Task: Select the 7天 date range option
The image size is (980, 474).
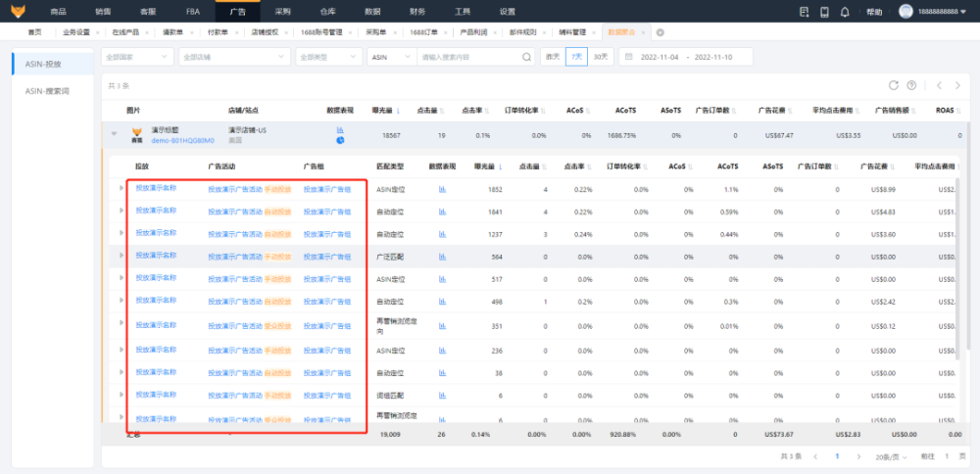Action: click(x=577, y=57)
